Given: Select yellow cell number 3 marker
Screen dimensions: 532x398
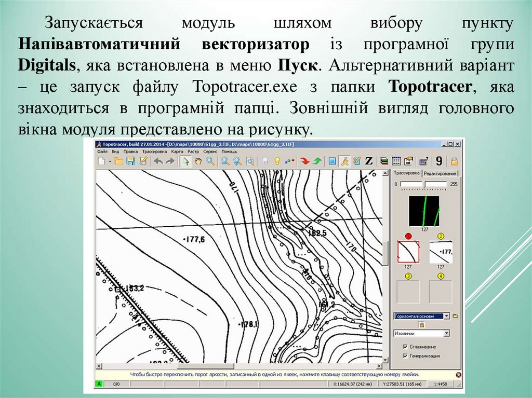Looking at the screenshot, I should pos(408,276).
